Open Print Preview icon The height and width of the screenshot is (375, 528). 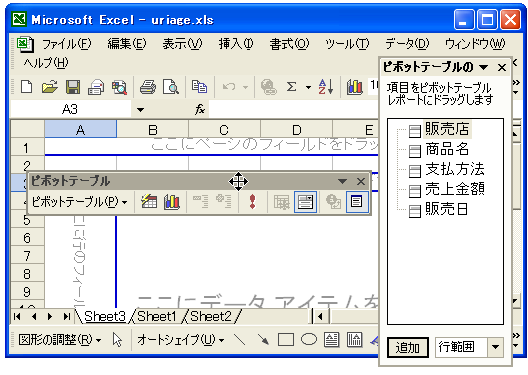(171, 87)
